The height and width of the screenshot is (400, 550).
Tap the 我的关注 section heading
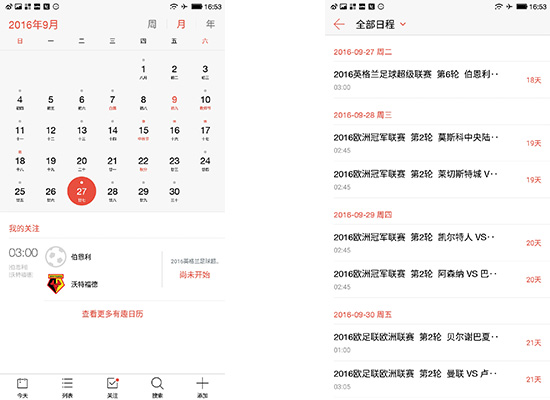pos(24,228)
